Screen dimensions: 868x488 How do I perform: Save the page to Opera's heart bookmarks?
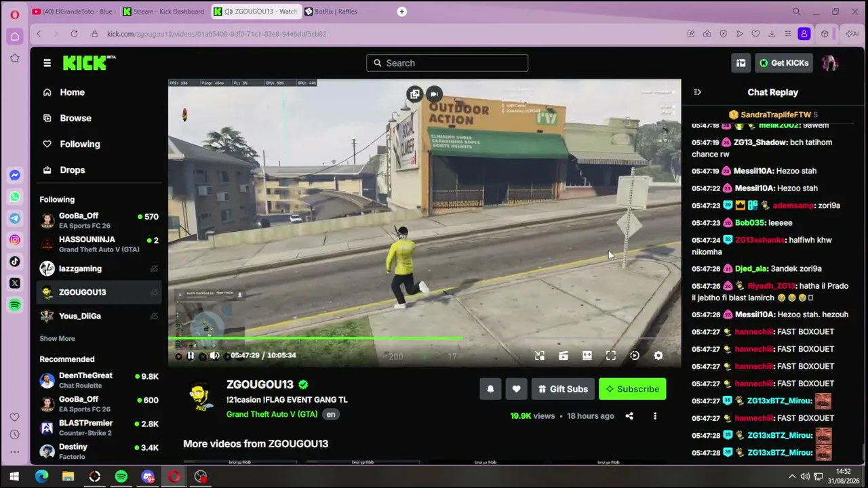755,34
